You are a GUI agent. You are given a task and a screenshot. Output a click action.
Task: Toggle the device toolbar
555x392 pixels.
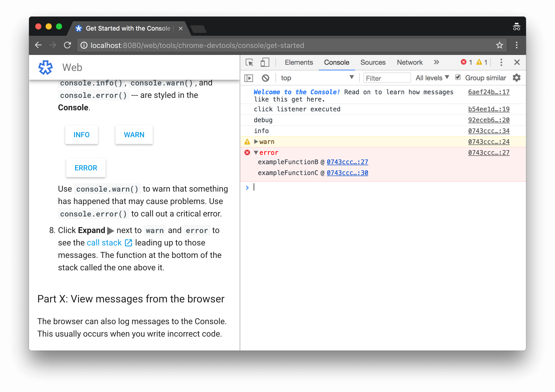(265, 62)
